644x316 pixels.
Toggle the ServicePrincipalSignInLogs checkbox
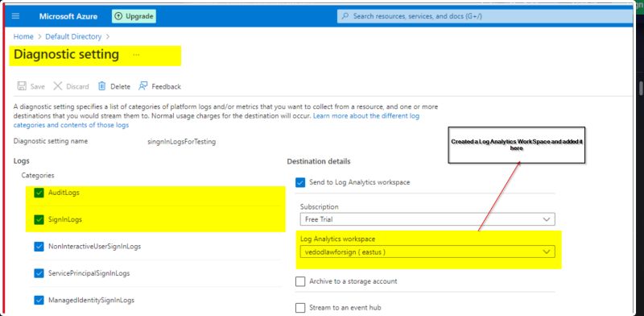coord(39,273)
